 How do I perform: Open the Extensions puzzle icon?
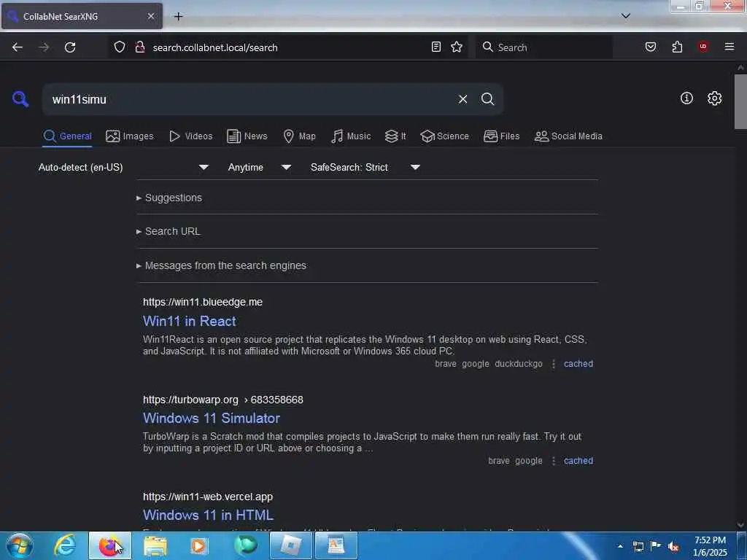(x=677, y=47)
